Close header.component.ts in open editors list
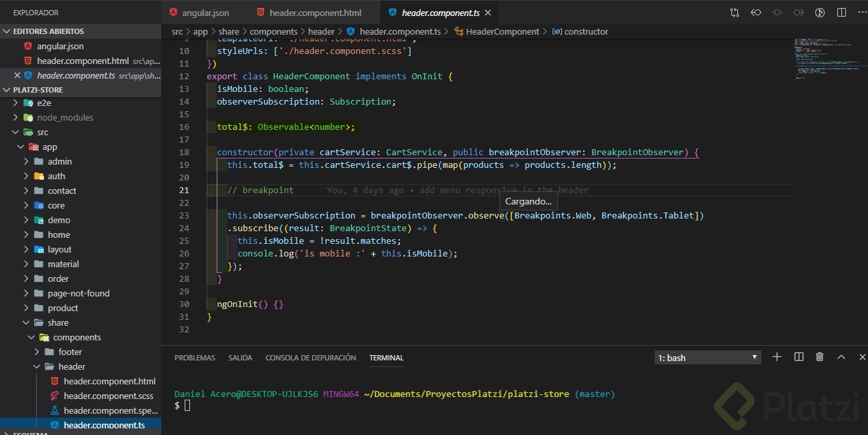 (x=17, y=75)
